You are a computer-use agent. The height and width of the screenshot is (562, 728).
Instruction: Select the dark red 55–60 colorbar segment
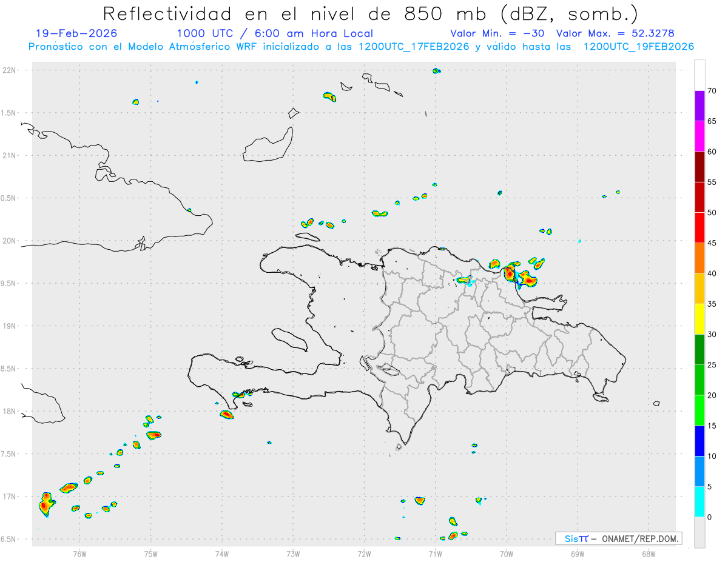699,167
